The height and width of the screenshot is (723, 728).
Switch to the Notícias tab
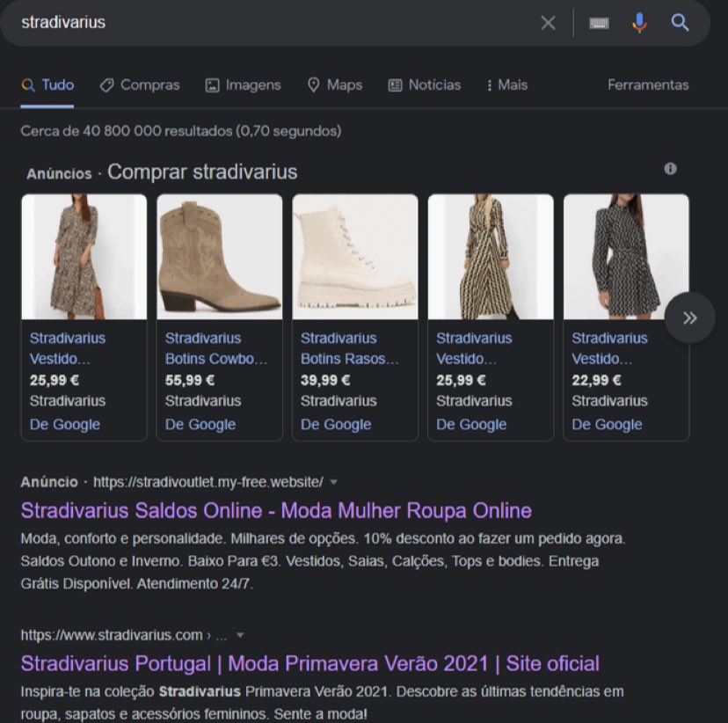[425, 85]
